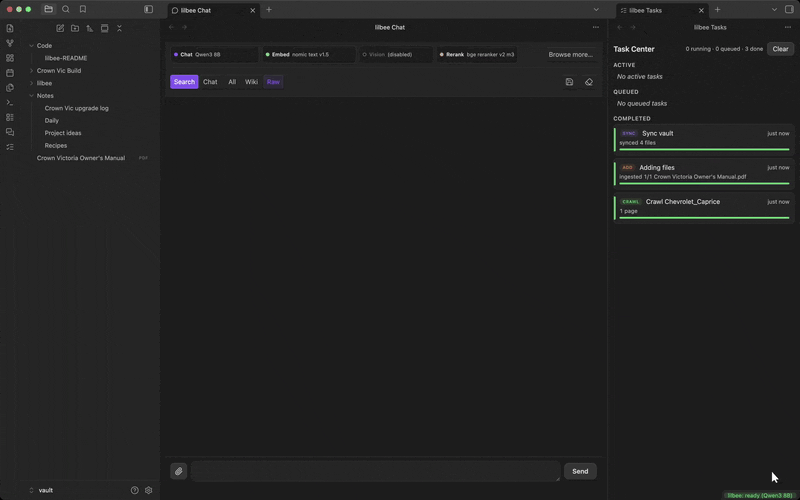Click the Adding files task progress bar
800x500 pixels.
[704, 184]
